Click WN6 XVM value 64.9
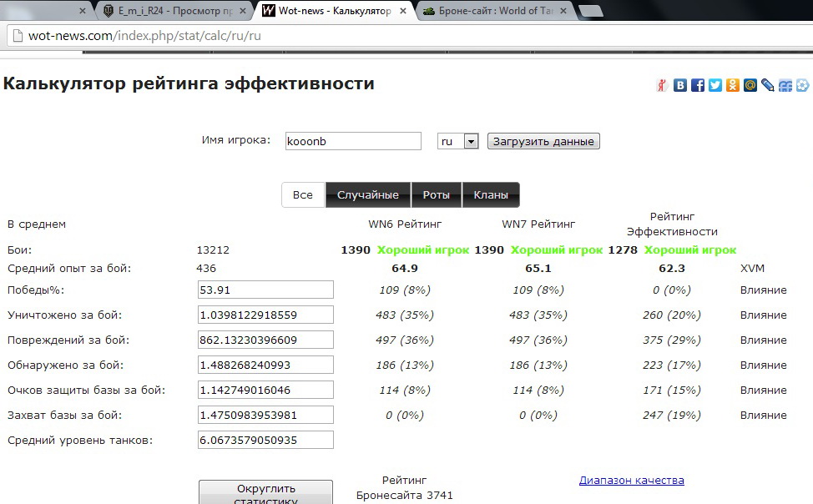Screen dimensions: 813x504 tap(405, 268)
